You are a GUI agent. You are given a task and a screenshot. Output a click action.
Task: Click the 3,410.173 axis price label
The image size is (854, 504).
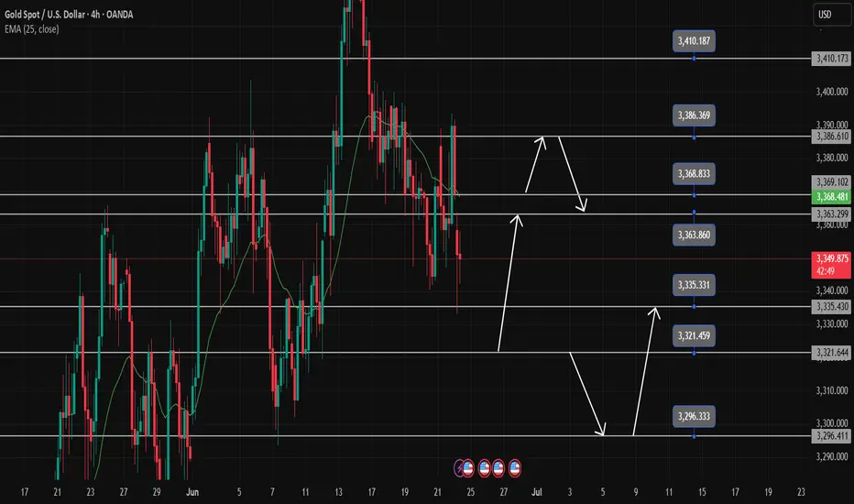coord(832,59)
